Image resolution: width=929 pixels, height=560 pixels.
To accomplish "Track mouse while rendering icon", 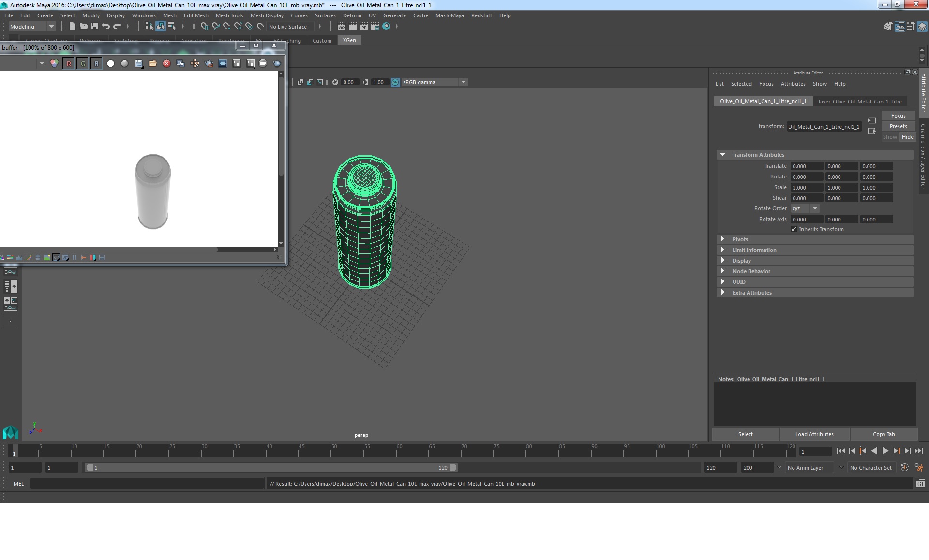I will click(x=195, y=64).
